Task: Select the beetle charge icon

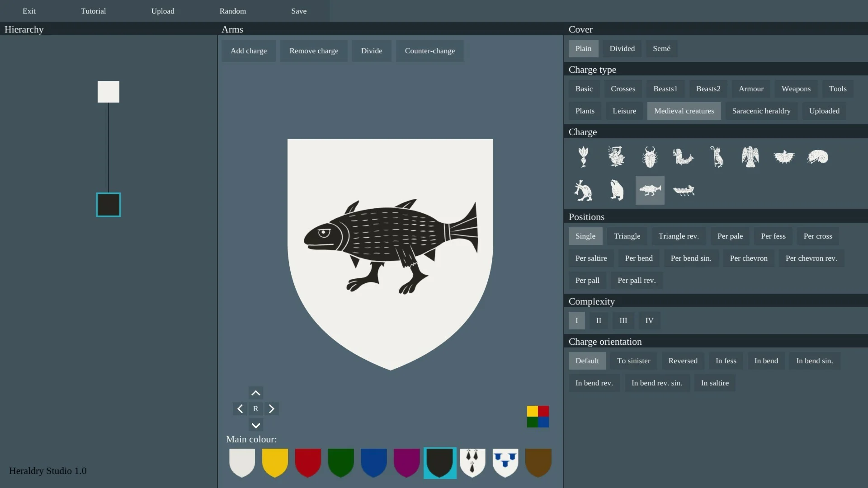Action: point(650,157)
